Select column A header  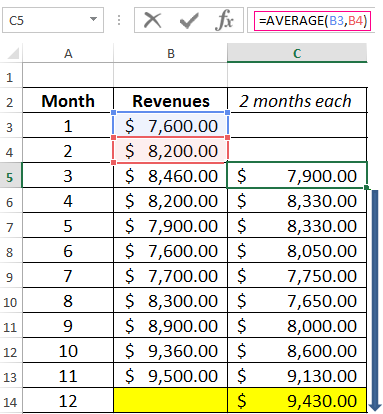click(x=68, y=53)
